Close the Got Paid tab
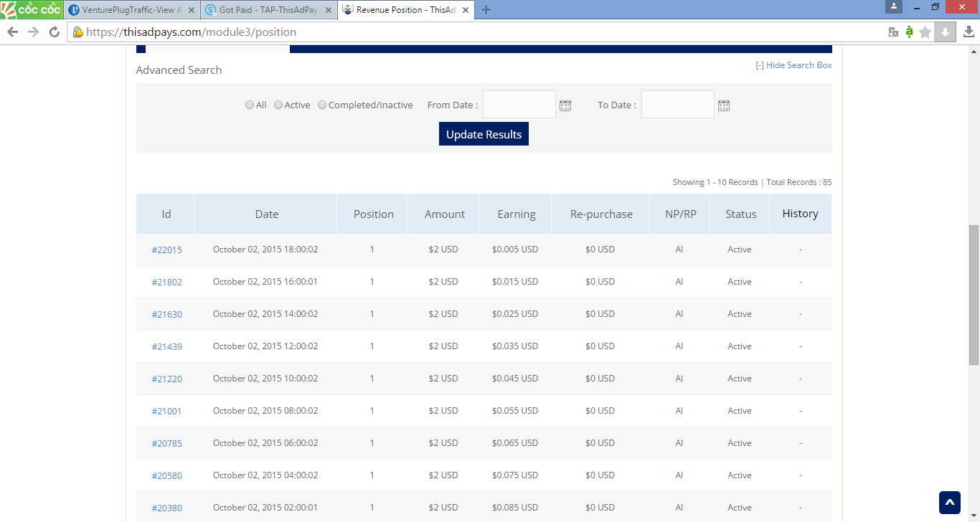The image size is (980, 522). [x=329, y=10]
